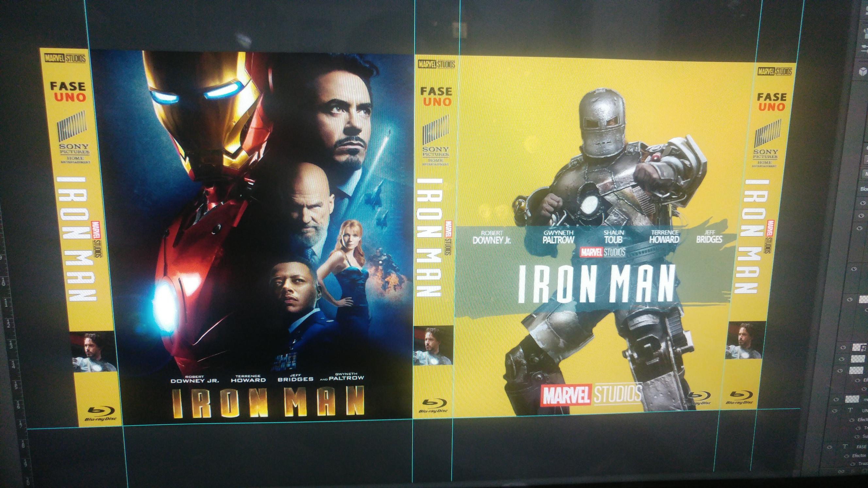This screenshot has height=488, width=868.
Task: Toggle Efectos visibility under the FASE layer
Action: [x=846, y=456]
